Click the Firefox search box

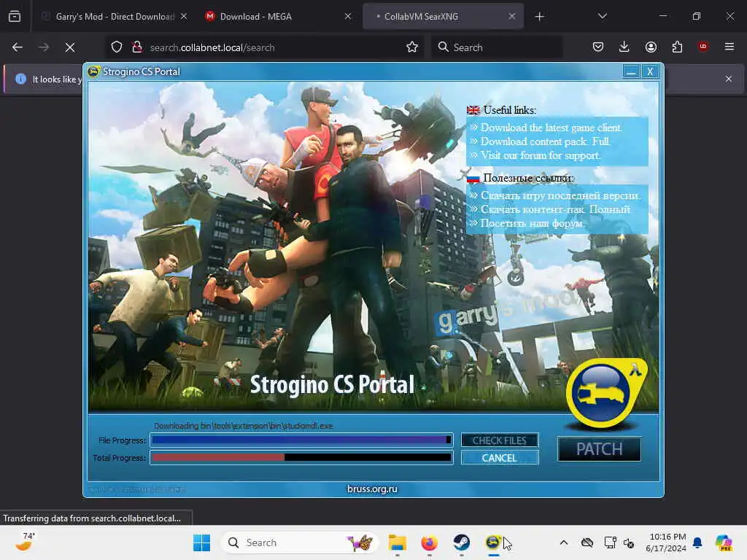[x=498, y=47]
